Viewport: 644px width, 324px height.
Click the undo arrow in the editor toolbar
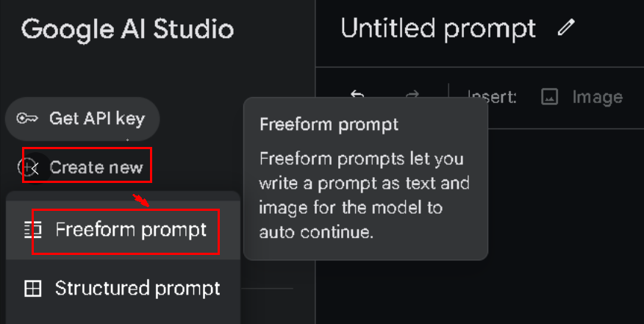tap(357, 95)
